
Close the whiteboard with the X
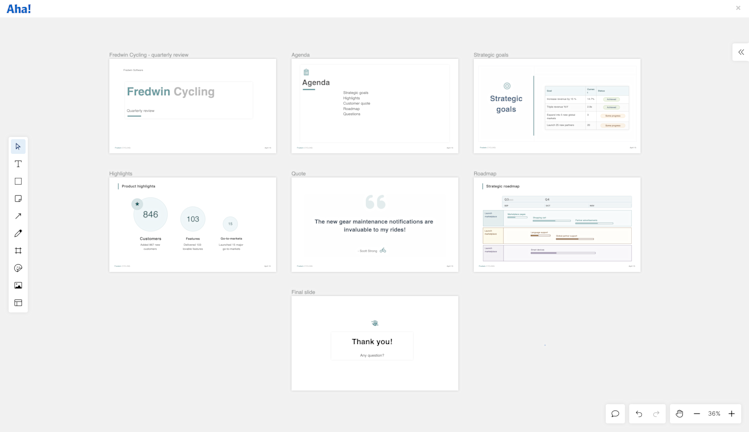click(x=738, y=8)
